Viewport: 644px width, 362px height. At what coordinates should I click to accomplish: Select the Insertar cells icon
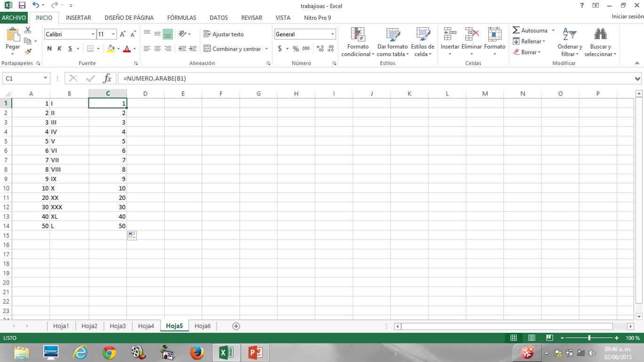click(449, 40)
